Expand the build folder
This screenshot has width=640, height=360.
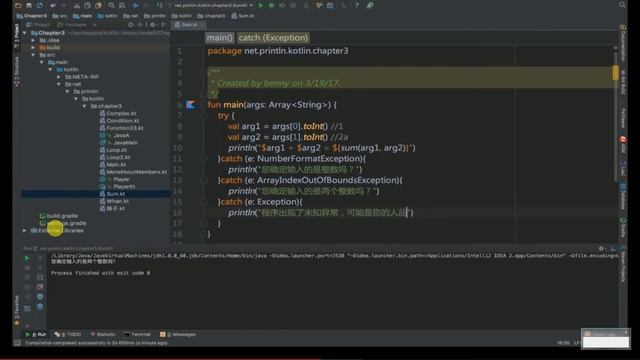coord(33,47)
